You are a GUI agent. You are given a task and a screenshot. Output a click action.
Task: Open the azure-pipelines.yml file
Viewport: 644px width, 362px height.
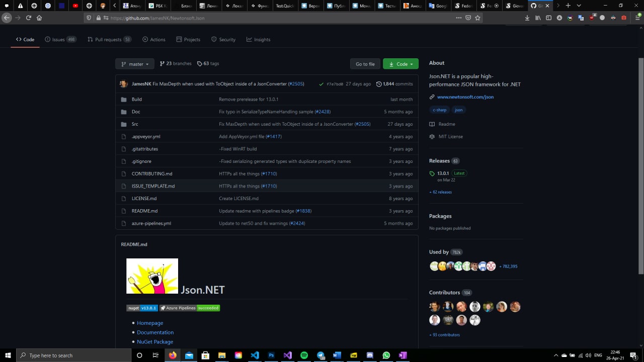(151, 223)
